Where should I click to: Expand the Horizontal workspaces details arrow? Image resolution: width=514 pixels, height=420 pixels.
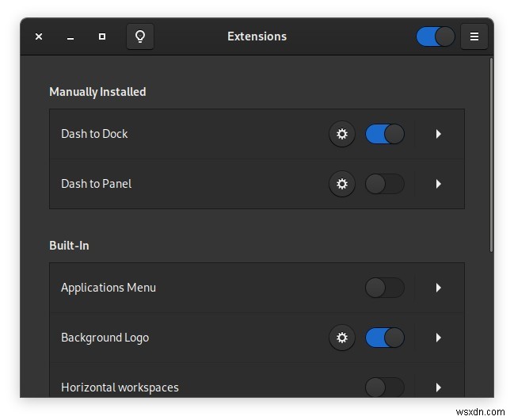tap(438, 388)
